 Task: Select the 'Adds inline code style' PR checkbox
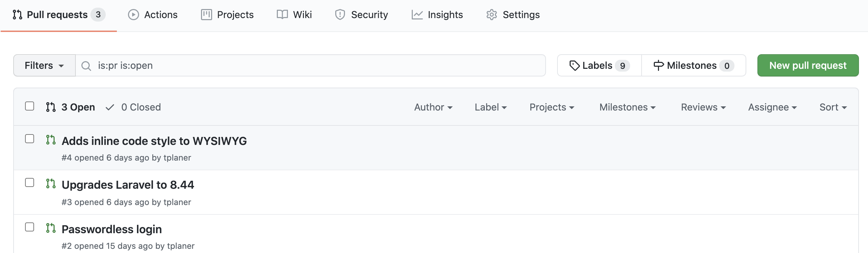(30, 139)
